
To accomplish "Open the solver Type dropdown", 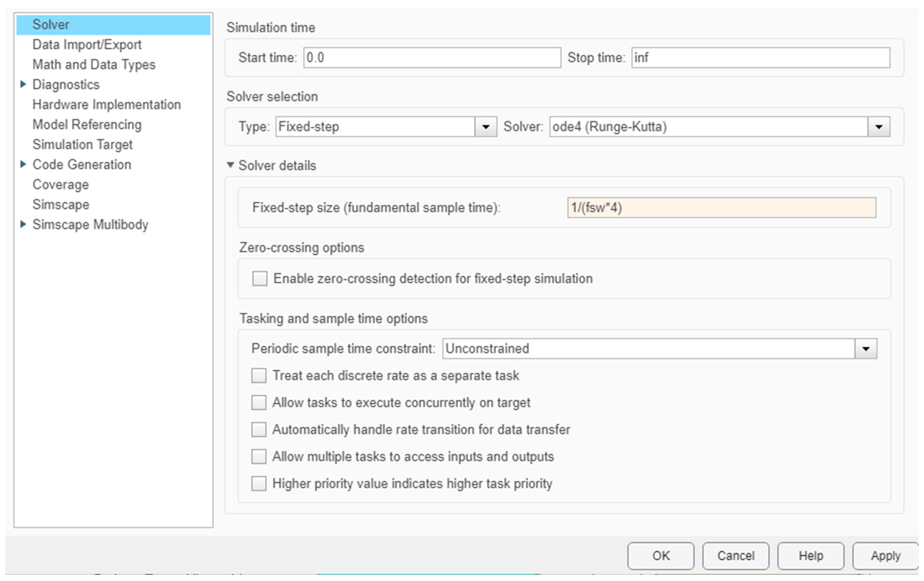I will pyautogui.click(x=486, y=127).
